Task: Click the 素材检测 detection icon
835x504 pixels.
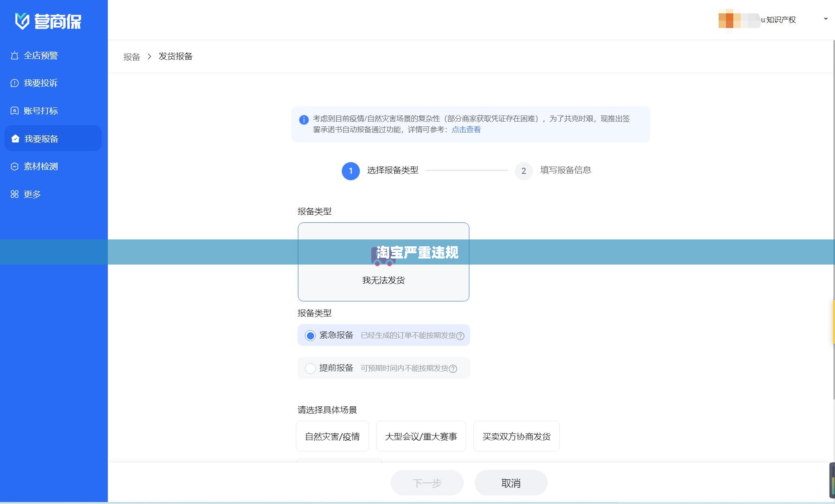Action: pos(15,167)
